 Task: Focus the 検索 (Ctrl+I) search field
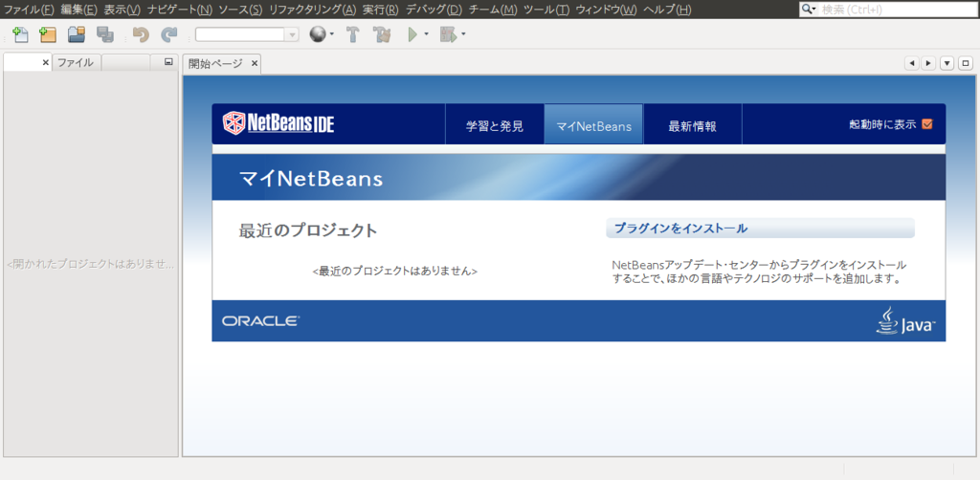898,10
